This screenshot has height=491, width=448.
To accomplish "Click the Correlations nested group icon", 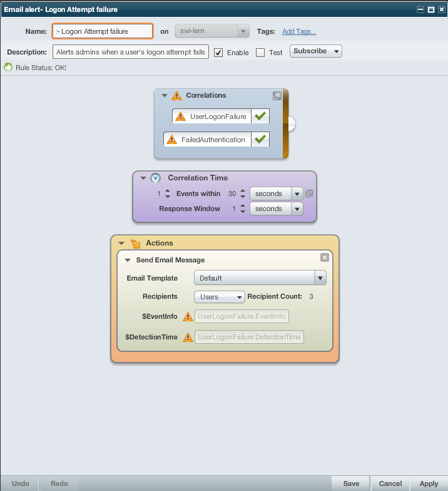I will pyautogui.click(x=277, y=96).
